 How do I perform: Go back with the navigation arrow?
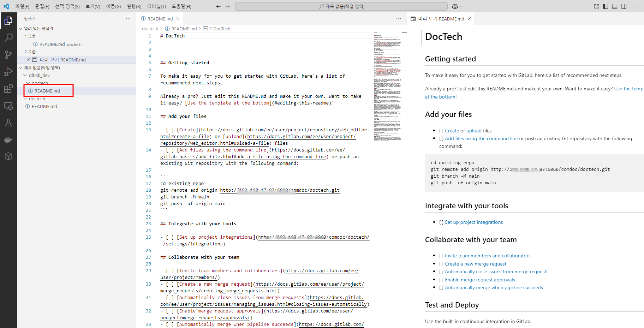click(x=218, y=6)
